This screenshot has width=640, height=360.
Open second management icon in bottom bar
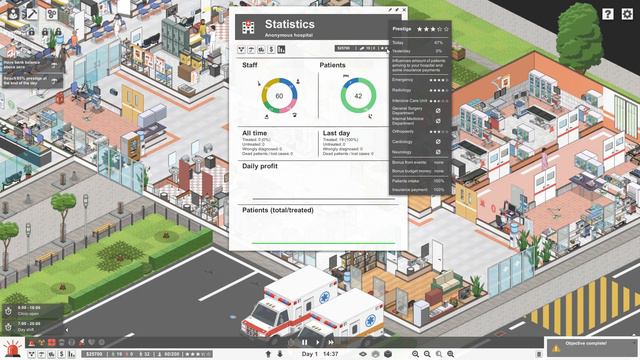[x=41, y=354]
